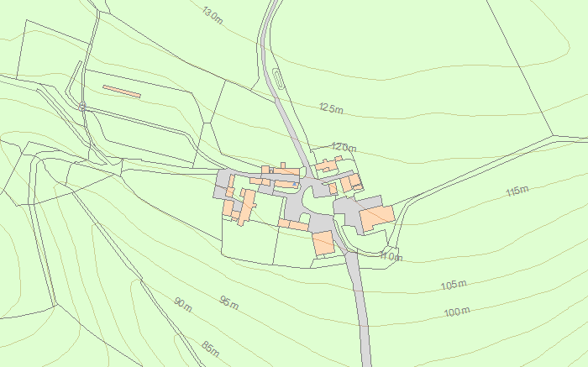Select the large orange building east of the farmyard
588x367 pixels.
pyautogui.click(x=377, y=218)
